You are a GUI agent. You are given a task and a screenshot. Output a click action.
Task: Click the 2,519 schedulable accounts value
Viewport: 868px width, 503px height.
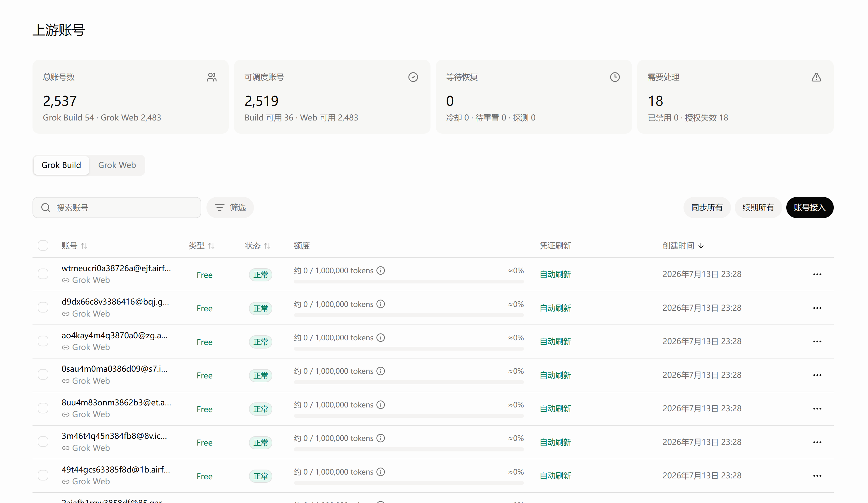point(262,101)
